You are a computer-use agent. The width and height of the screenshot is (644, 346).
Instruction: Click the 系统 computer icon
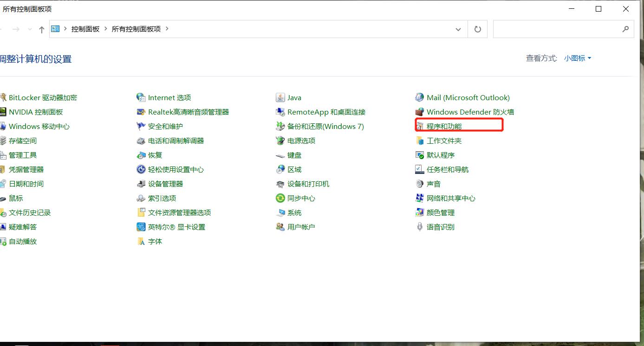tap(280, 212)
